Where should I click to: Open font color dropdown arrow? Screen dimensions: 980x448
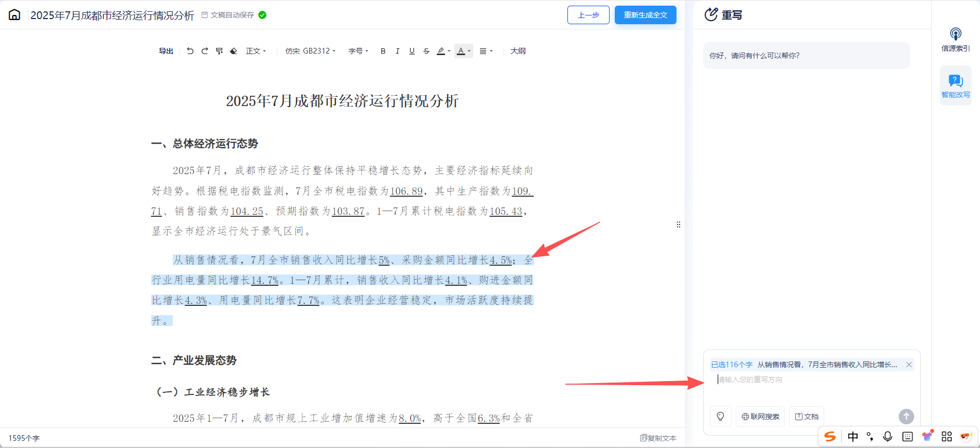(469, 51)
